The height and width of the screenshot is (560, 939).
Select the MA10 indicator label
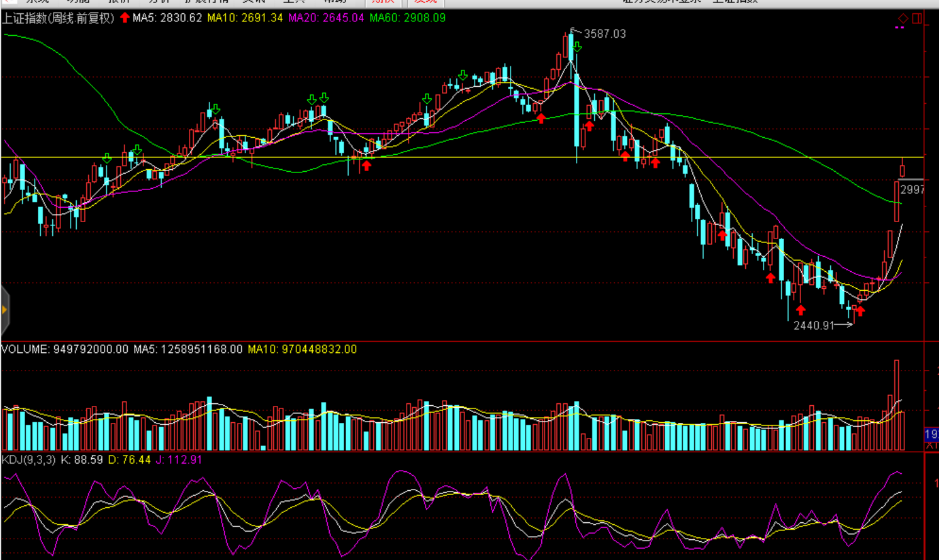pyautogui.click(x=245, y=18)
